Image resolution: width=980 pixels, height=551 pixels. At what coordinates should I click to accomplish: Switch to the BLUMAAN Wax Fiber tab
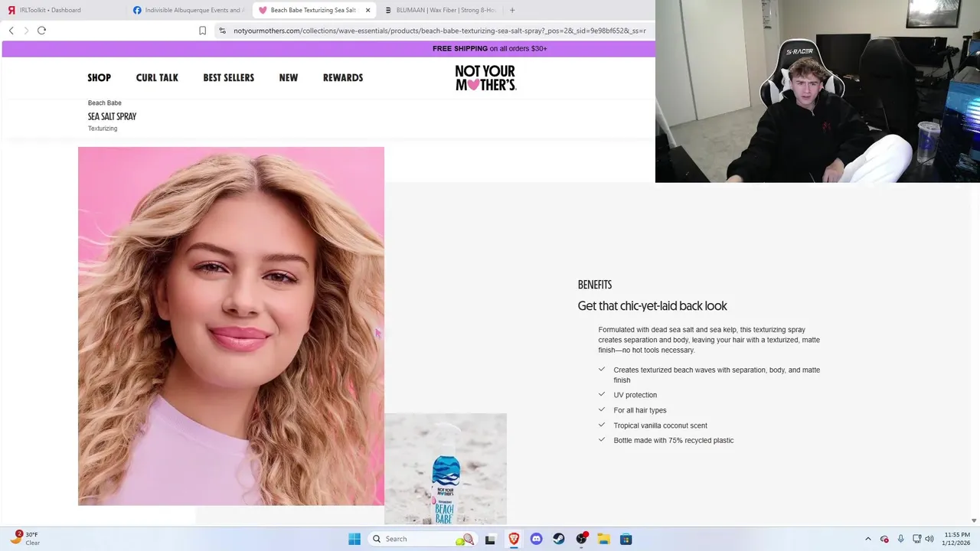440,10
